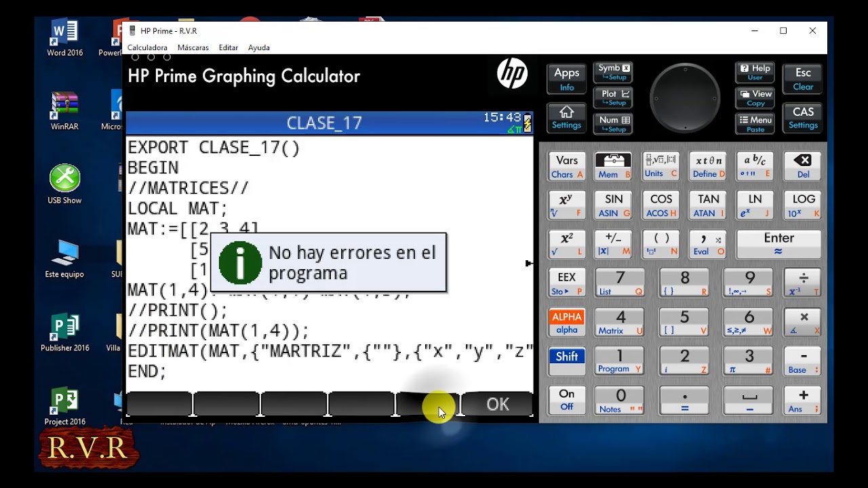Open Project 2016 desktop shortcut
The image size is (868, 488).
click(65, 407)
